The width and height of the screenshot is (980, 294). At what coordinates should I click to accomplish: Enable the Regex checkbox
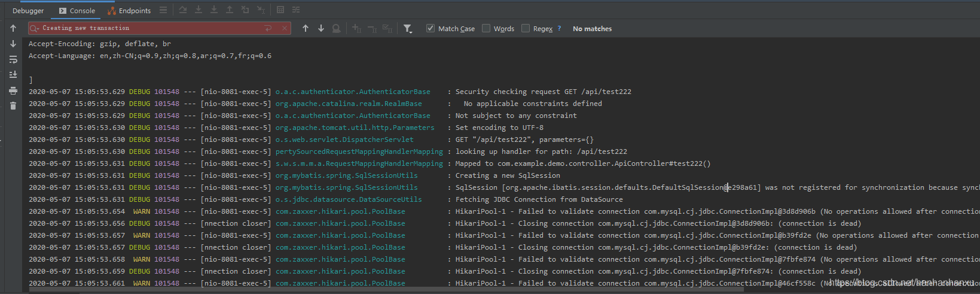click(526, 28)
